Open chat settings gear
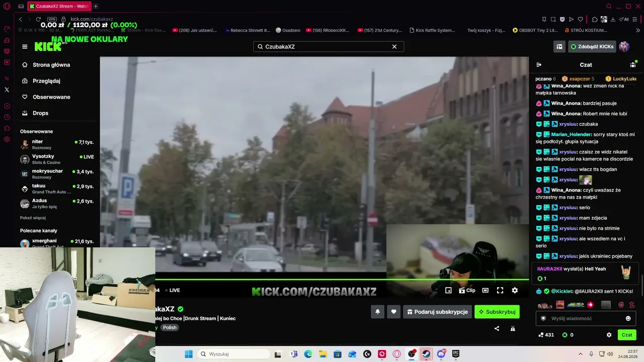The width and height of the screenshot is (644, 362). [609, 335]
